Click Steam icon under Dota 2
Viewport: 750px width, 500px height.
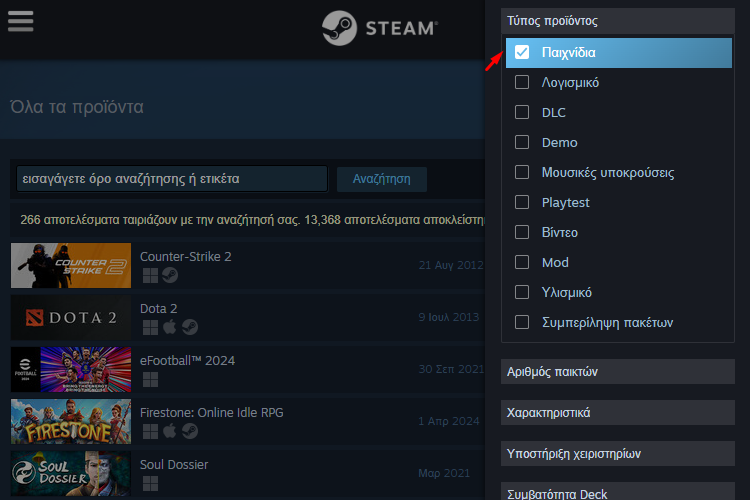(190, 327)
